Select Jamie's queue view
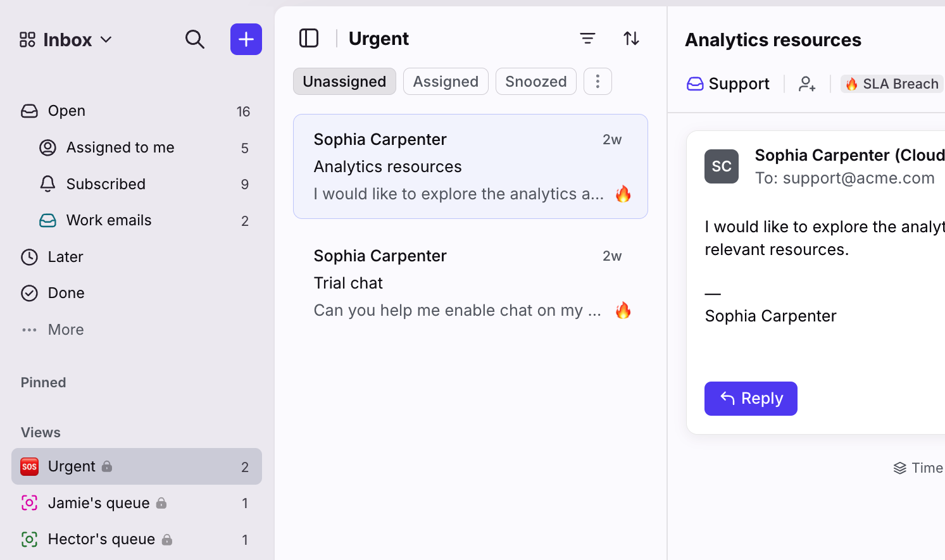Viewport: 945px width, 560px height. [x=137, y=503]
